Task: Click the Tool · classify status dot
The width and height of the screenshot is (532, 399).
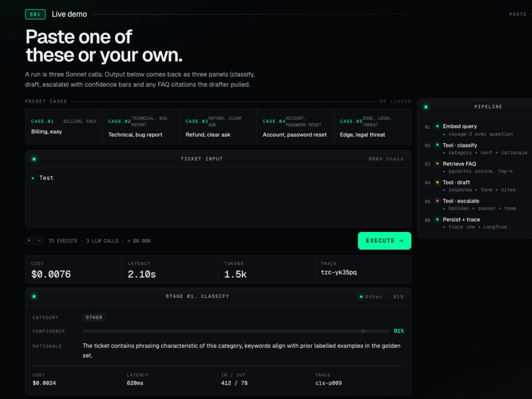Action: pyautogui.click(x=437, y=145)
